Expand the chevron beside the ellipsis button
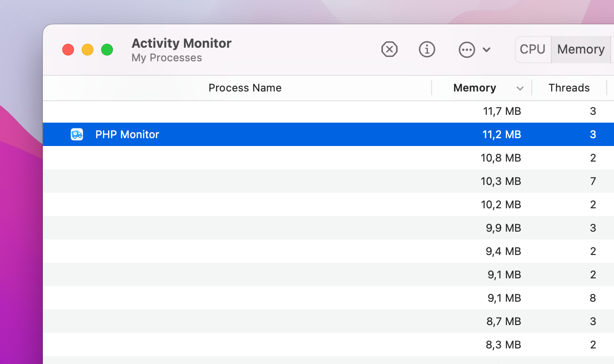The height and width of the screenshot is (364, 614). click(x=487, y=50)
